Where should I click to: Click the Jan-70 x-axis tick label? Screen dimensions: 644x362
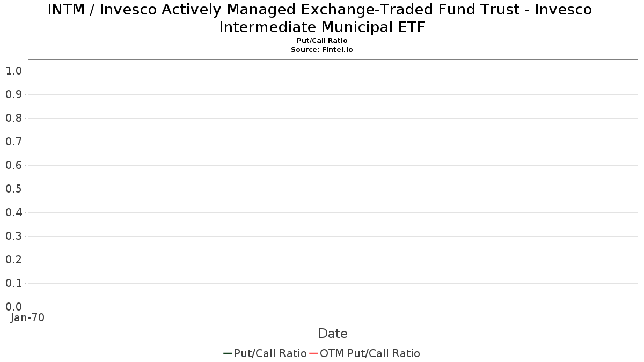click(x=27, y=317)
